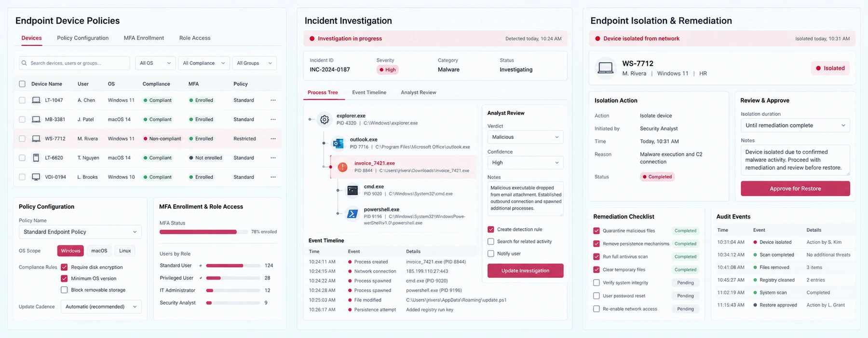Screen dimensions: 868x338
Task: Click the cmd.exe terminal icon
Action: pos(353,190)
